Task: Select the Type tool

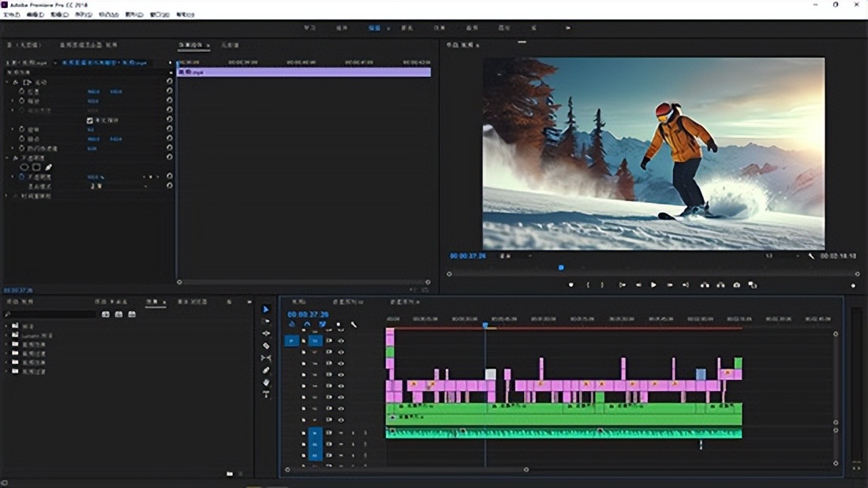Action: [x=266, y=394]
